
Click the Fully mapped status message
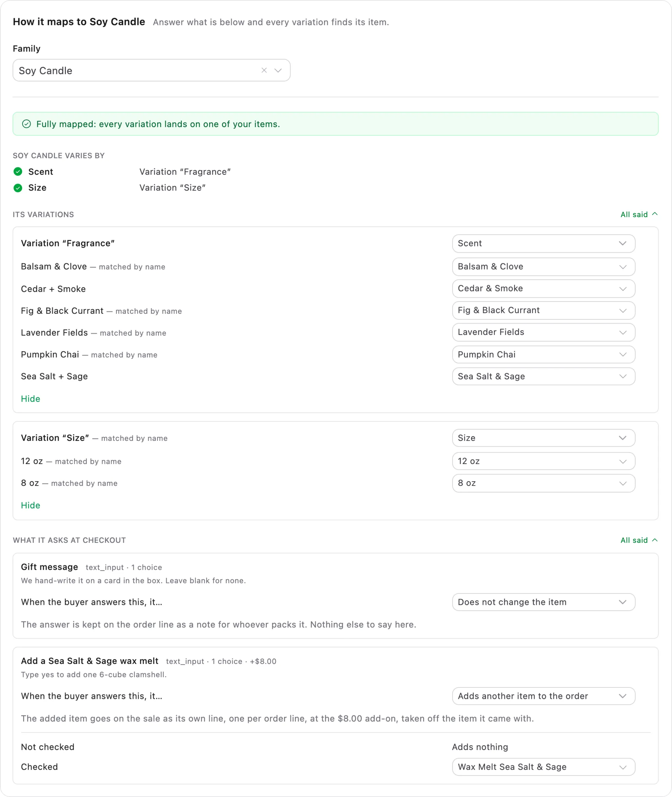pos(158,124)
